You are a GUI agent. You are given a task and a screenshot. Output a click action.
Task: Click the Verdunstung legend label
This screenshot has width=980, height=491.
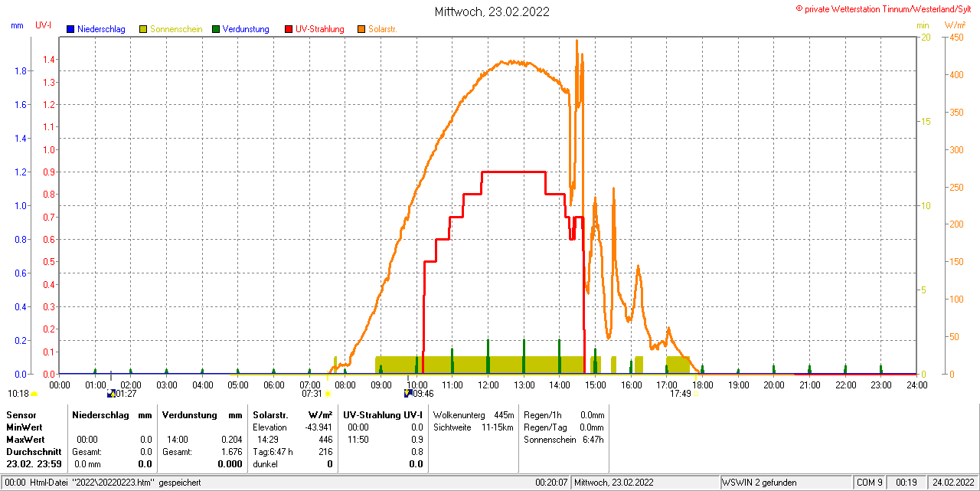click(x=246, y=29)
